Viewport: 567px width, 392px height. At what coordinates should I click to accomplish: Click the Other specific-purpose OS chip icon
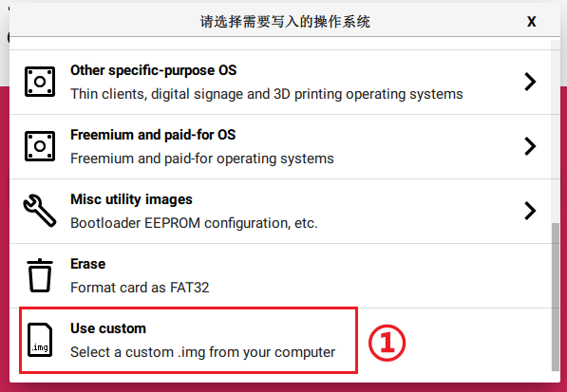tap(40, 82)
